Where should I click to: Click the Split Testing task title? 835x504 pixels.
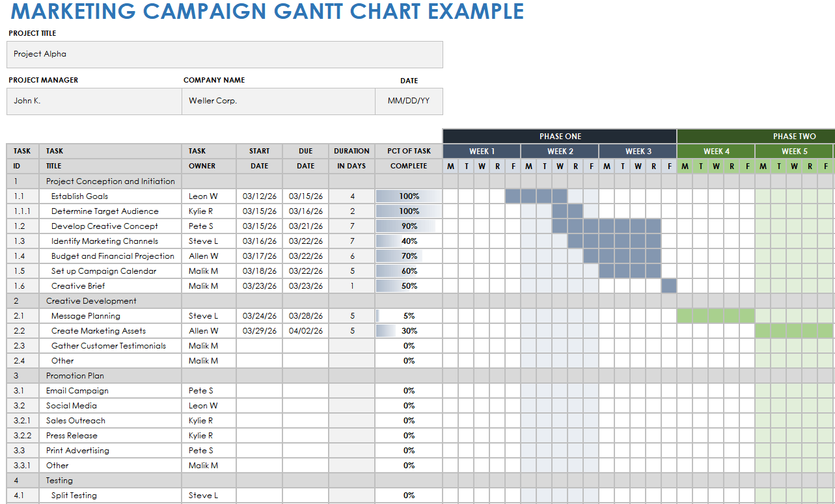coord(74,496)
